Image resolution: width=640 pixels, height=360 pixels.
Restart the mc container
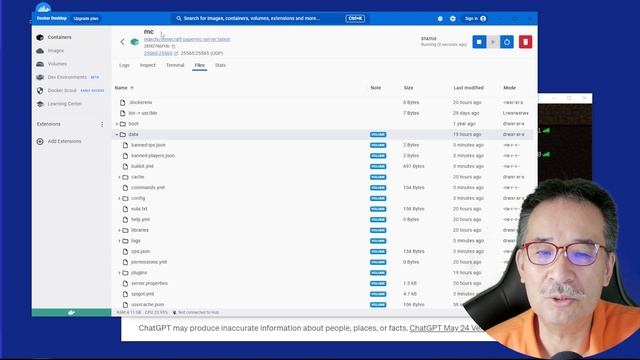pos(507,42)
